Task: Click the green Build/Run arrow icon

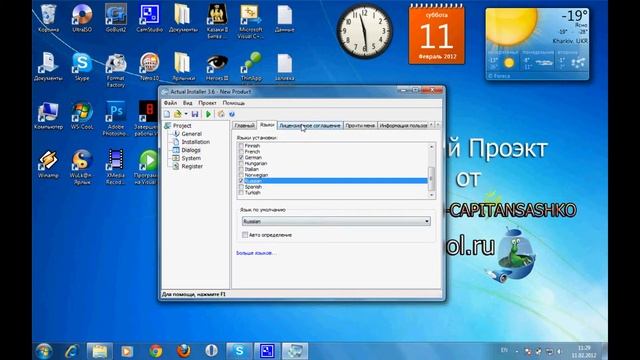Action: 208,114
